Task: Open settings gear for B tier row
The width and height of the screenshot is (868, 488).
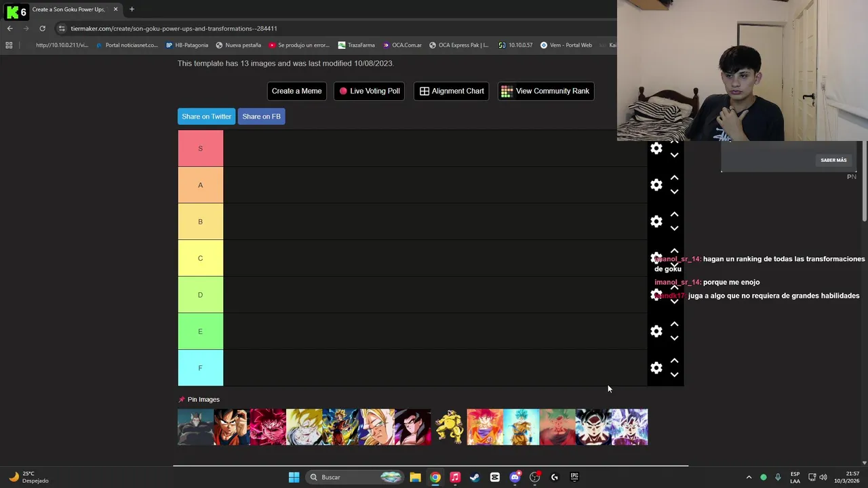Action: (656, 222)
